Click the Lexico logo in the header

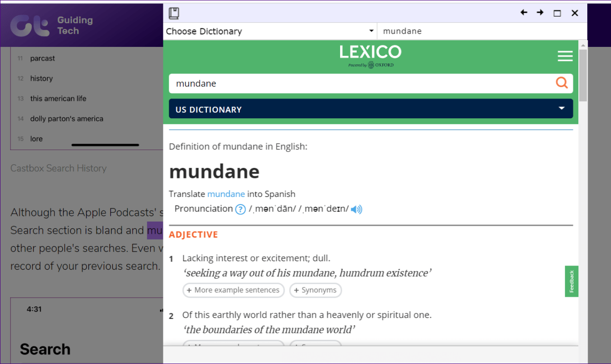370,55
